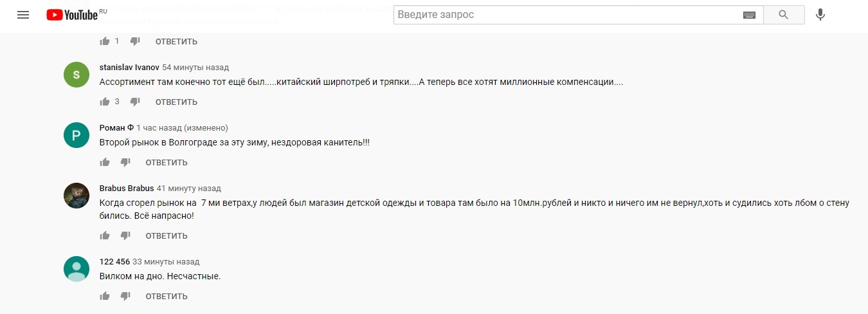This screenshot has height=314, width=868.
Task: Like stanislav Ivanov's comment
Action: pyautogui.click(x=105, y=102)
